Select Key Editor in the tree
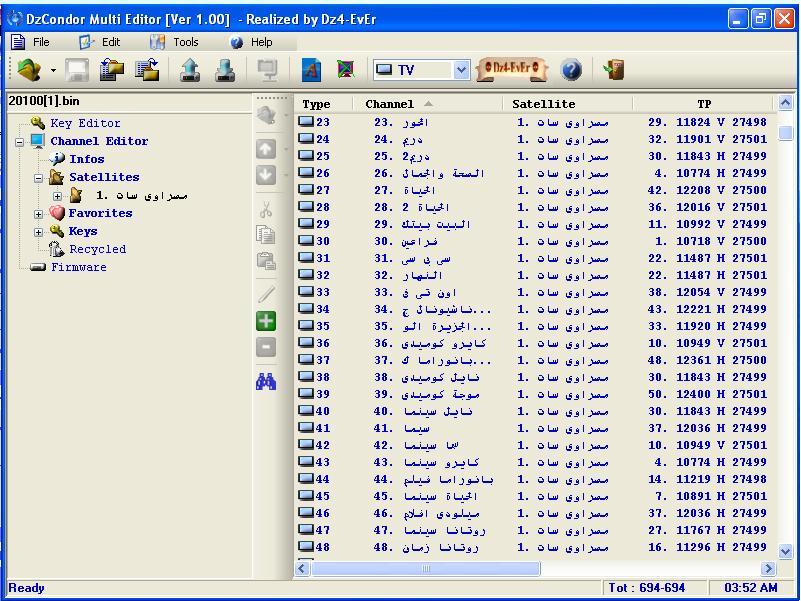Image resolution: width=801 pixels, height=601 pixels. (85, 123)
